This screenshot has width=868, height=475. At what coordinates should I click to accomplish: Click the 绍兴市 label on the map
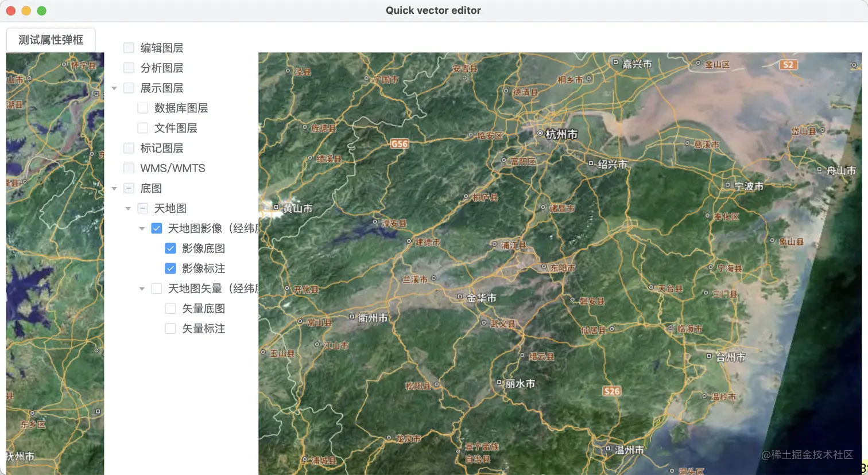(x=613, y=165)
